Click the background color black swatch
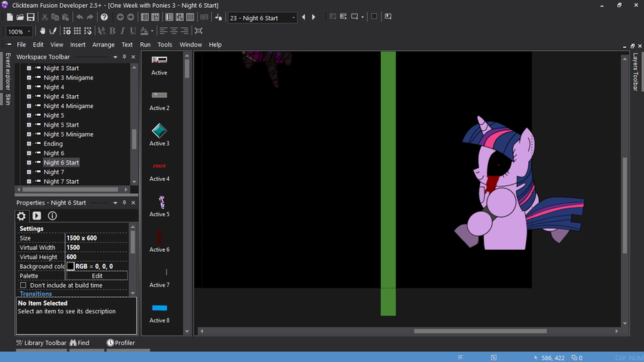Viewport: 644px width, 362px height. point(71,266)
